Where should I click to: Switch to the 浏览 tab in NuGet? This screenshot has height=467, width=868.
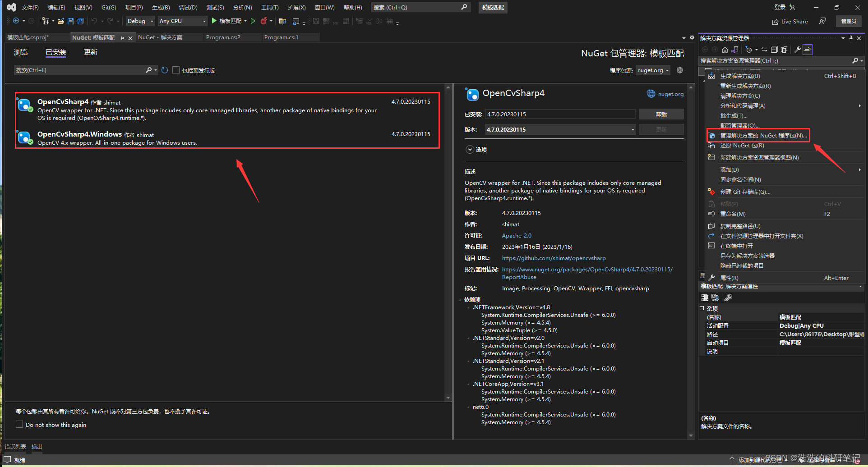click(21, 52)
